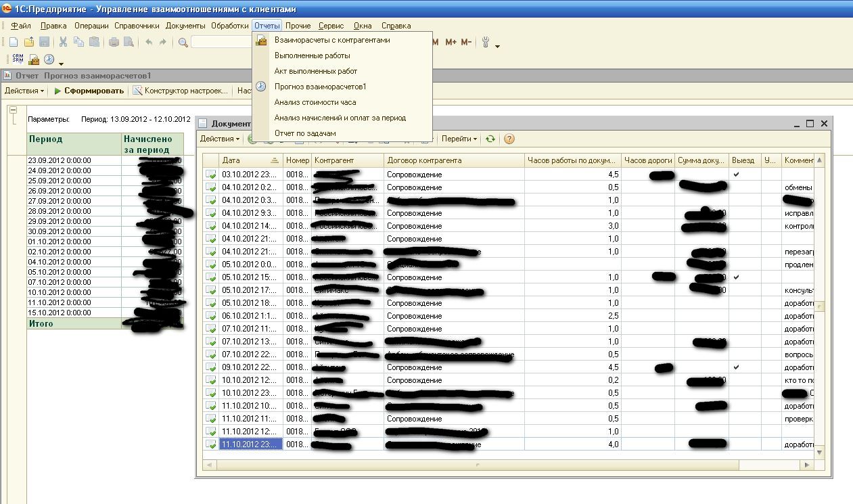Viewport: 853px width, 504px height.
Task: Select Акт выполненных работ menu entry
Action: [342, 71]
